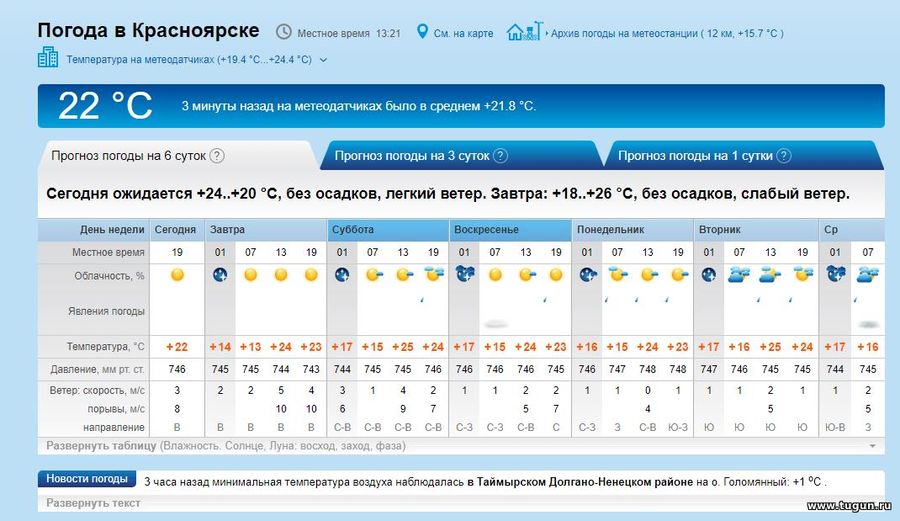The height and width of the screenshot is (521, 900).
Task: Click the +22 temperature under Сегодня
Action: [x=177, y=347]
